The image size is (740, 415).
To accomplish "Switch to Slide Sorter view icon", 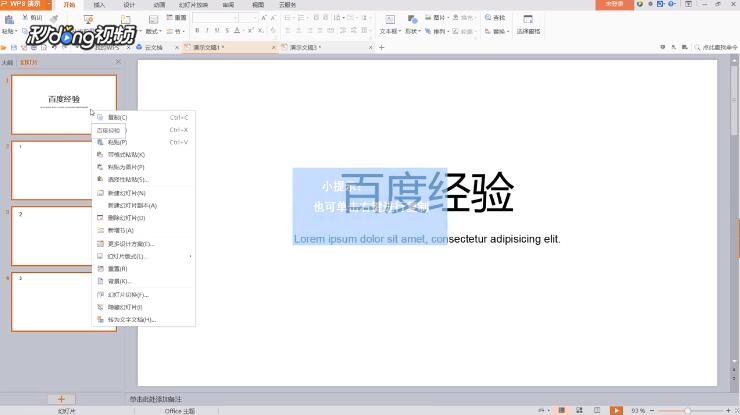I will point(579,411).
